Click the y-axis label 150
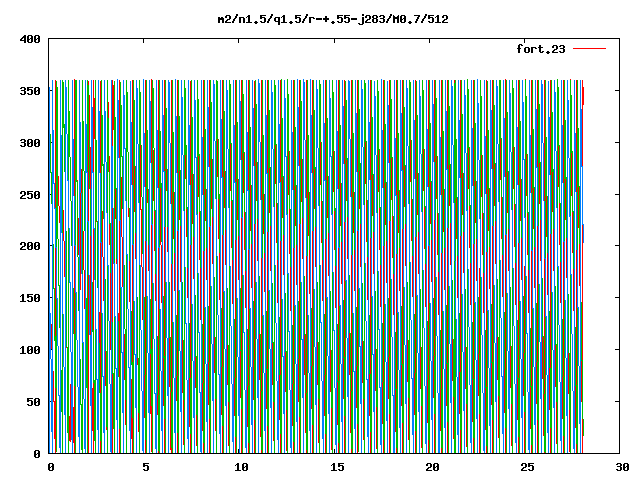The height and width of the screenshot is (480, 640). click(x=30, y=298)
